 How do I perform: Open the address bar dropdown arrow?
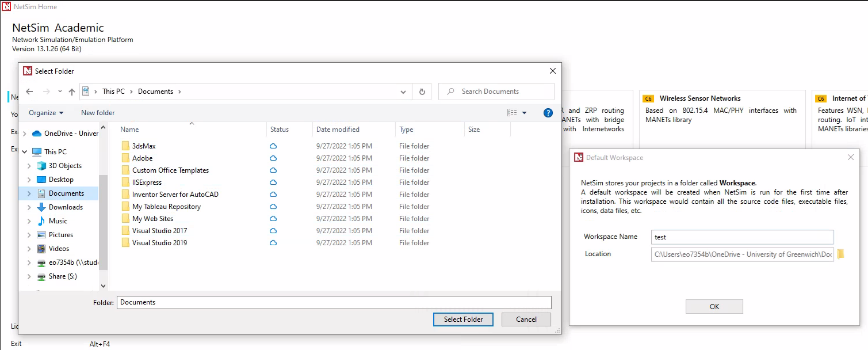[x=403, y=91]
